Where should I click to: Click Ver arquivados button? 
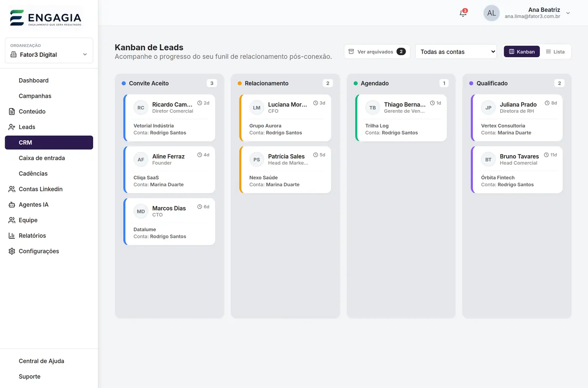pyautogui.click(x=377, y=52)
